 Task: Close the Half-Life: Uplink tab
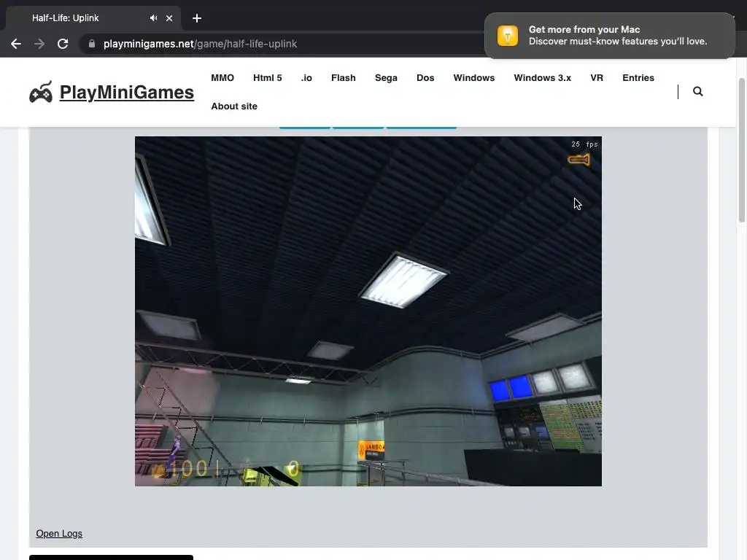point(169,18)
